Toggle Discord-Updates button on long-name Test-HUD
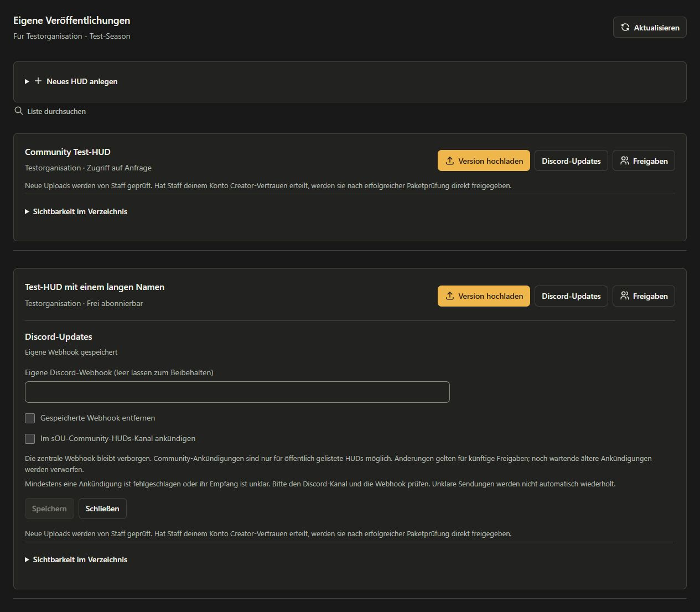This screenshot has height=612, width=700. 571,296
